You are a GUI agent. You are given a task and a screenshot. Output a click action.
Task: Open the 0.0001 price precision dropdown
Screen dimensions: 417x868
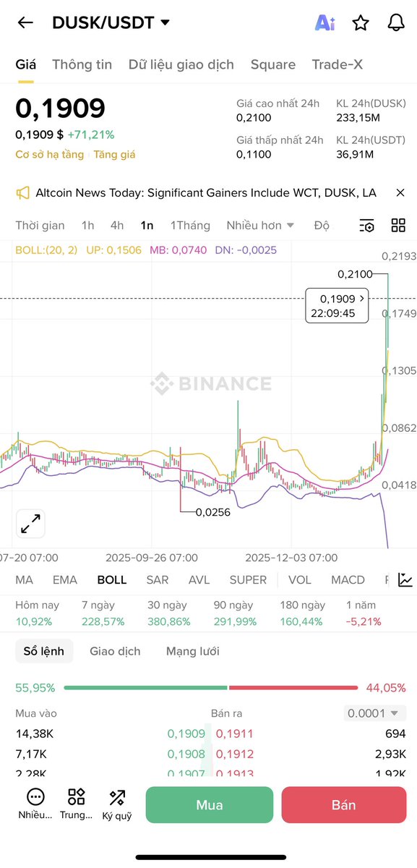click(375, 713)
